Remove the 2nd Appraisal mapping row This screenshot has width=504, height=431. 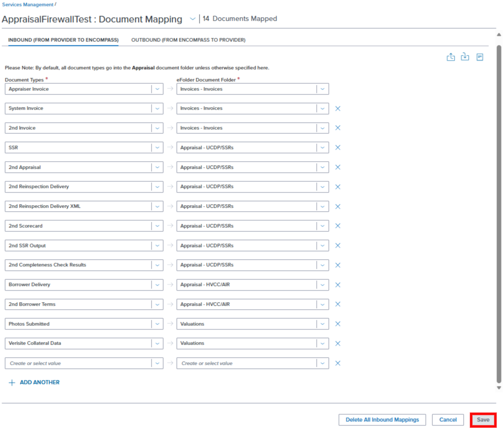point(338,167)
